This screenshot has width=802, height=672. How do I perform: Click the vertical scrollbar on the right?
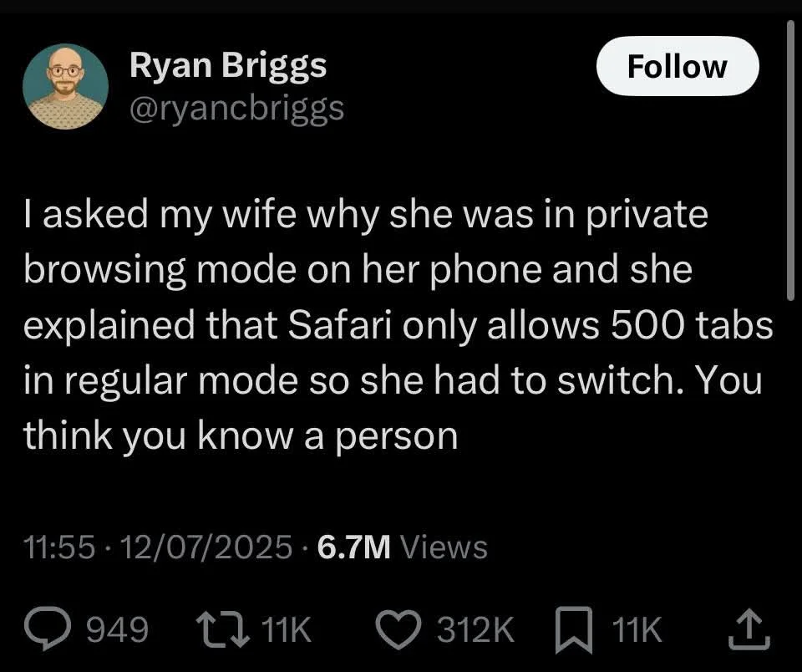pos(789,159)
